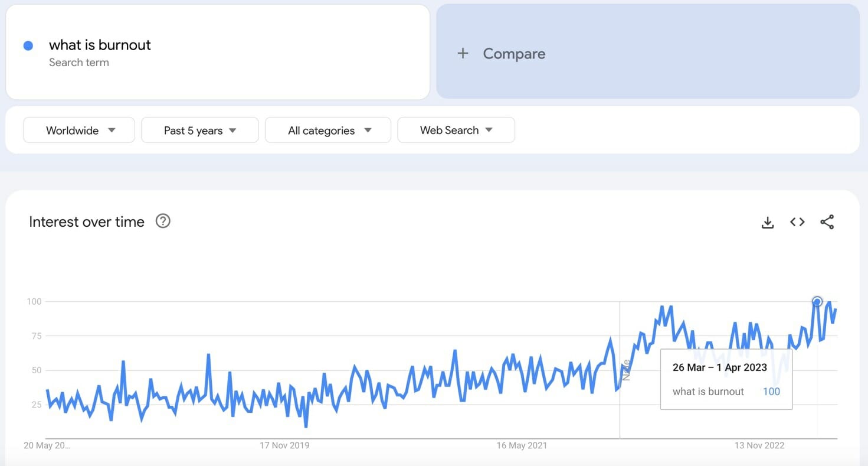Image resolution: width=868 pixels, height=466 pixels.
Task: Click the tooltip date 26 Mar – 1 Apr 2023
Action: click(719, 367)
